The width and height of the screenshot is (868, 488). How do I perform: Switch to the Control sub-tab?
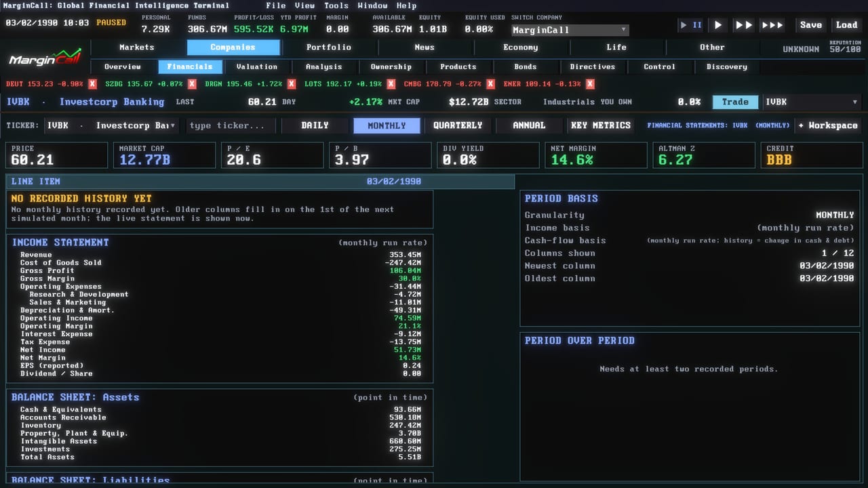(660, 66)
